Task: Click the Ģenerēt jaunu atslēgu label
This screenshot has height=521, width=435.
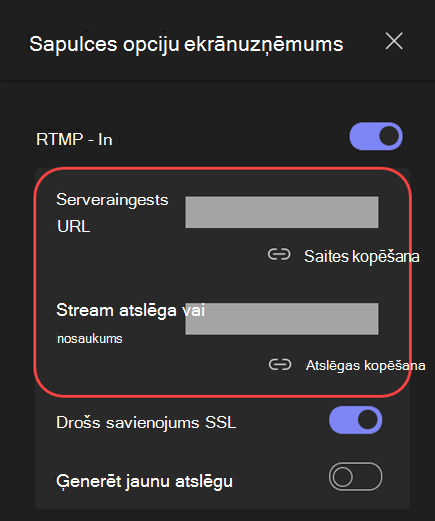Action: 144,481
